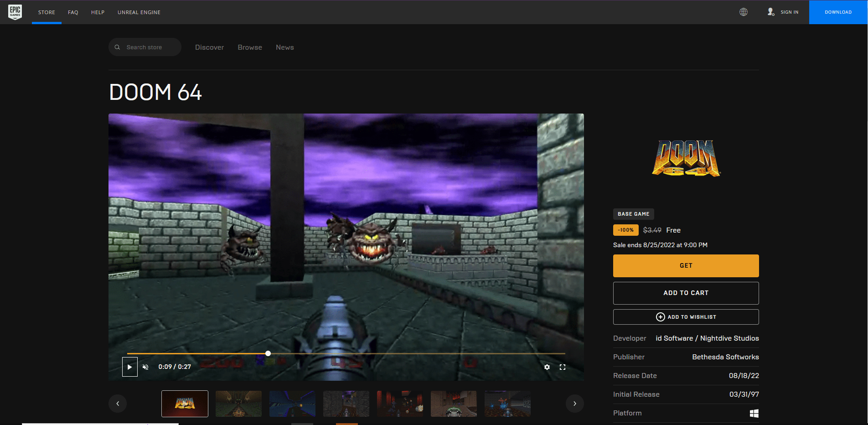Image resolution: width=868 pixels, height=425 pixels.
Task: Click the Base Game tag
Action: click(x=634, y=214)
